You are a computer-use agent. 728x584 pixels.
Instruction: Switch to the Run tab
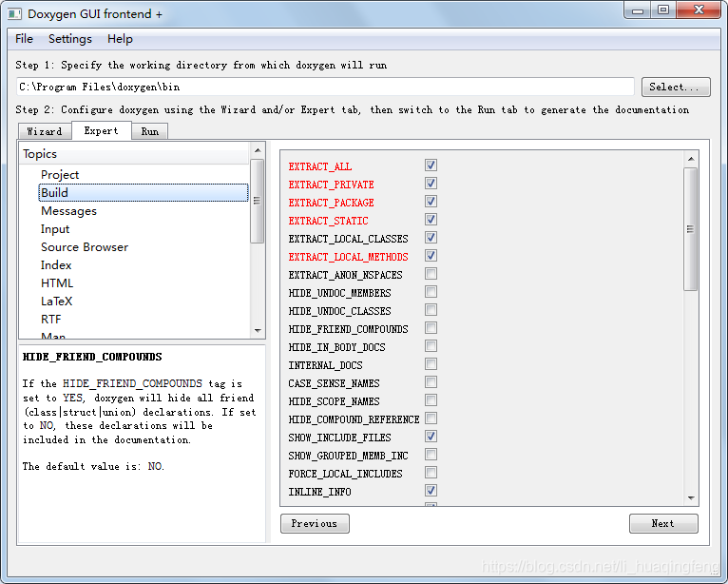click(x=150, y=131)
